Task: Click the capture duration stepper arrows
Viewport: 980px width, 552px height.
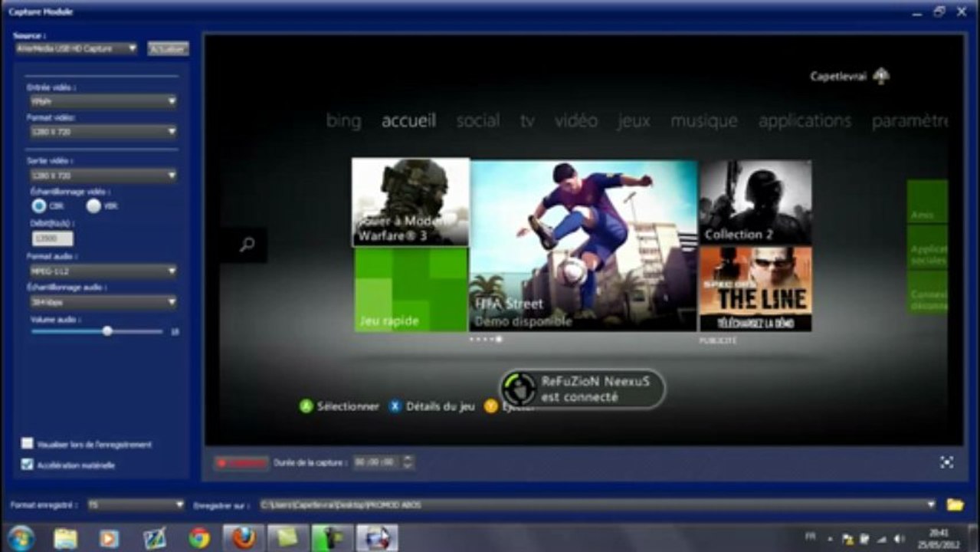Action: [x=408, y=462]
